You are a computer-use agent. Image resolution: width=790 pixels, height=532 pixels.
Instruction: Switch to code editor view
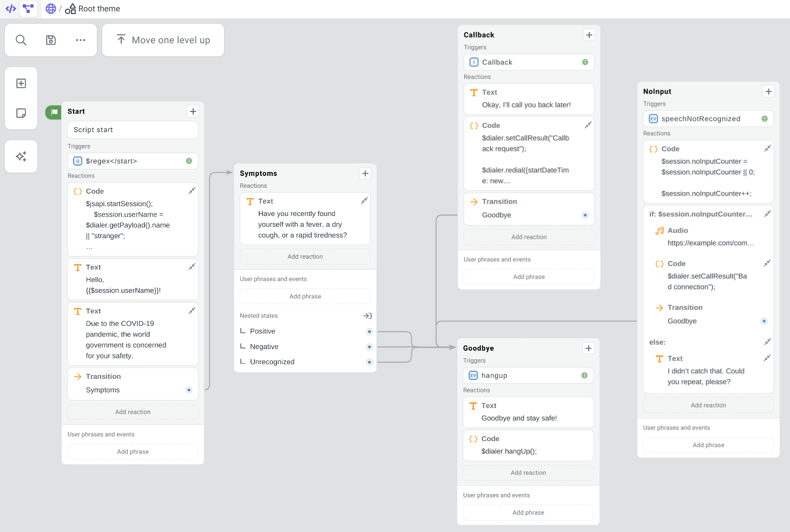tap(10, 9)
